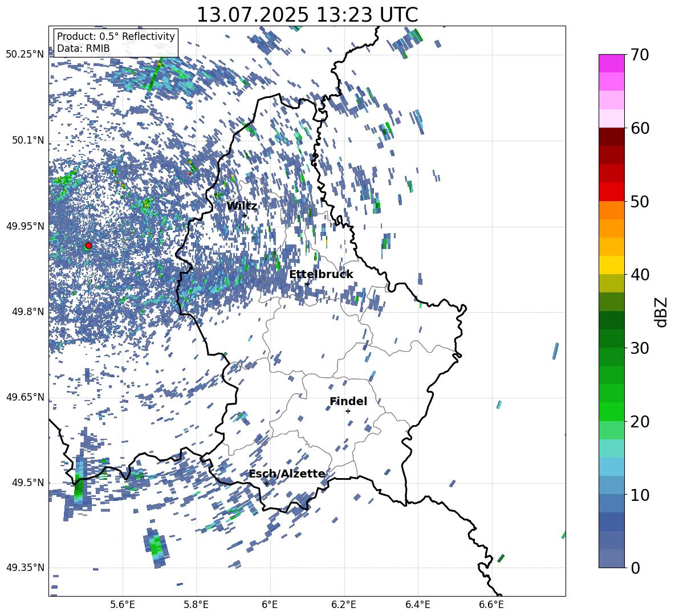Click the 49.8°N latitude label
675x616 pixels.
coord(28,312)
